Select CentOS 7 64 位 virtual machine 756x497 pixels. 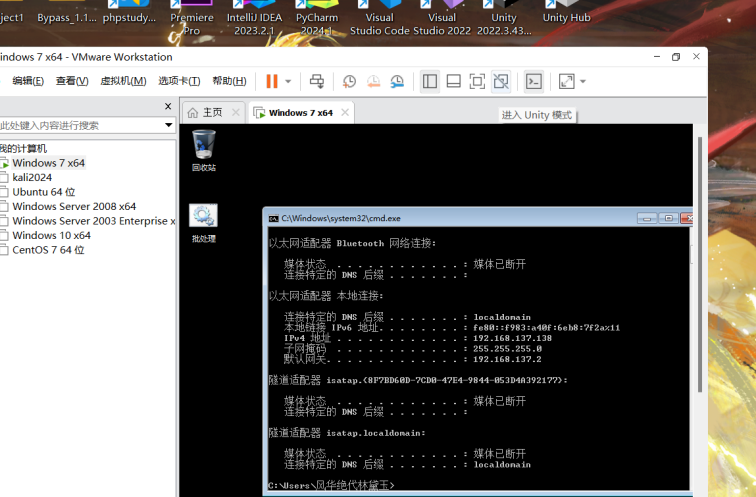click(48, 250)
